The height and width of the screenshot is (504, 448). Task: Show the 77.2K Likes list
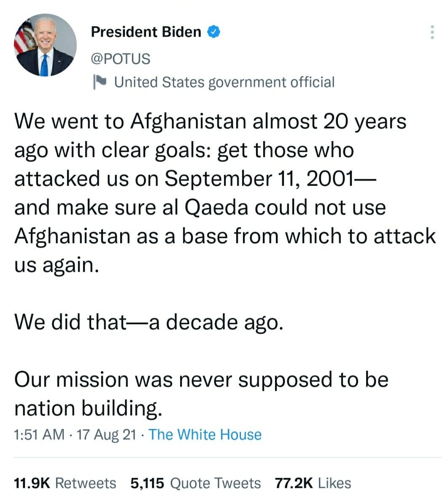click(x=313, y=483)
